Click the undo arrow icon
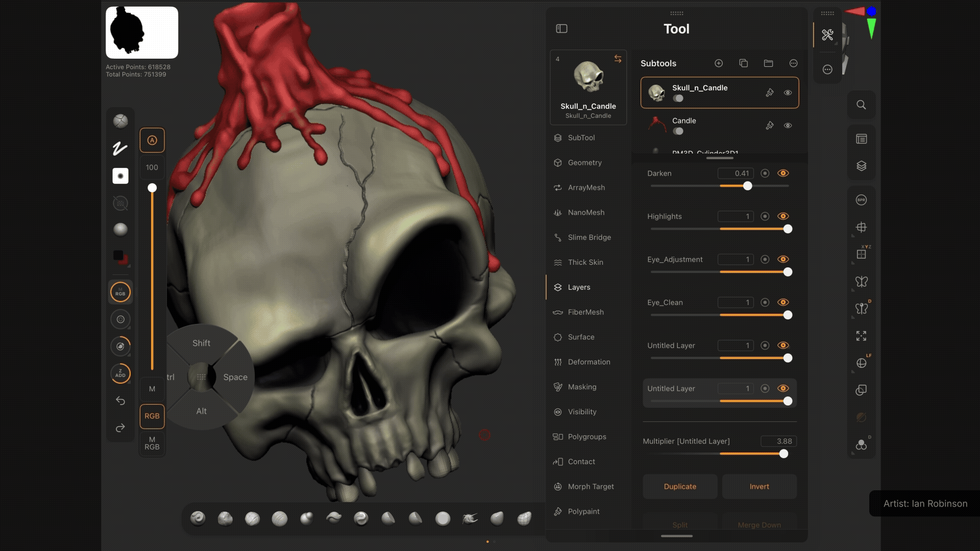Screen dimensions: 980x551 tap(120, 401)
